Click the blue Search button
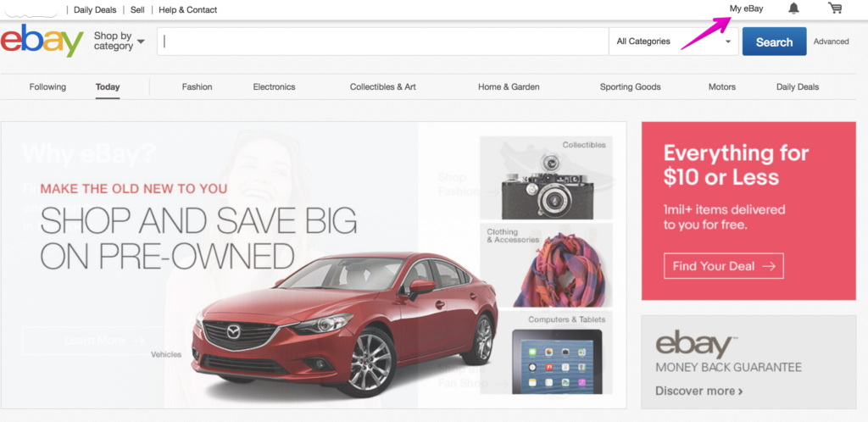The image size is (868, 422). (774, 42)
